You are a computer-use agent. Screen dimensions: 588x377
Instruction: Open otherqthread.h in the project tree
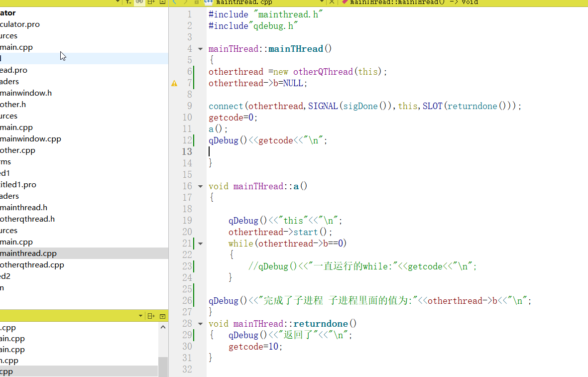[x=27, y=219]
